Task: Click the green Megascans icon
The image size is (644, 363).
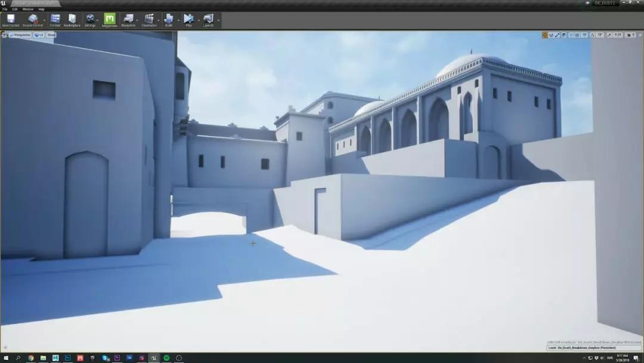Action: click(110, 20)
